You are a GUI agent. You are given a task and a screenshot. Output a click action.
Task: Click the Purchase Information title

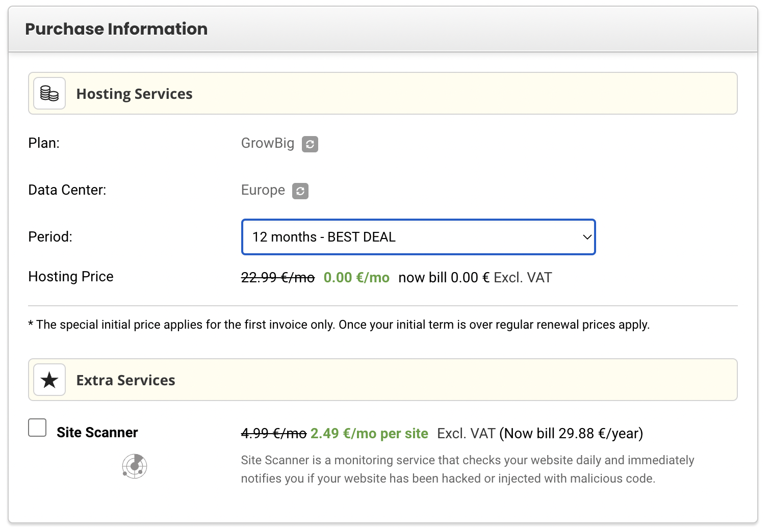[x=116, y=29]
